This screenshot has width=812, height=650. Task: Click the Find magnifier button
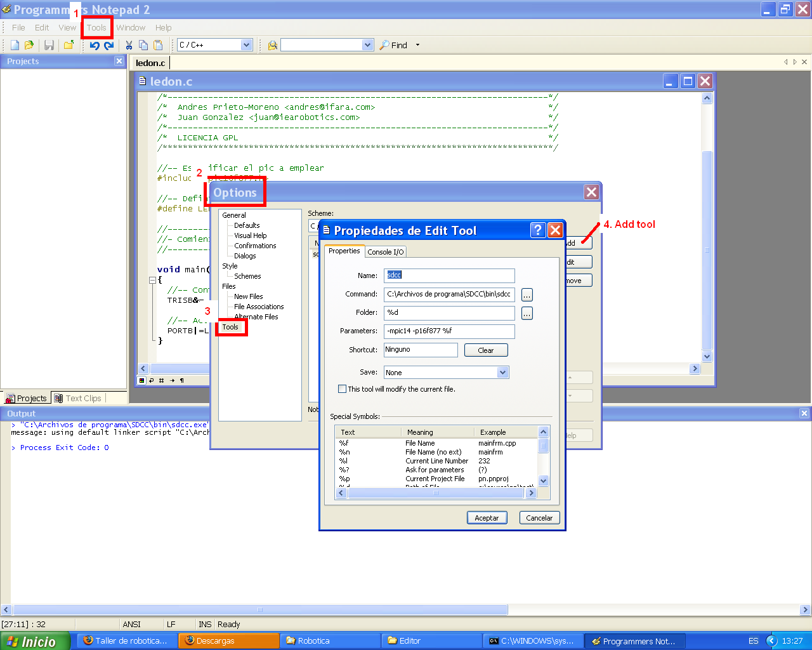click(393, 45)
